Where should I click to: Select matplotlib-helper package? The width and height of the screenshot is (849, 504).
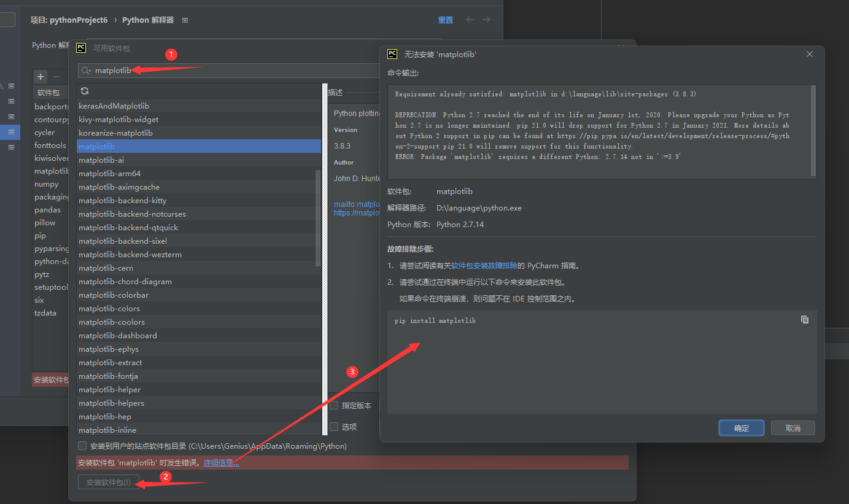click(199, 389)
